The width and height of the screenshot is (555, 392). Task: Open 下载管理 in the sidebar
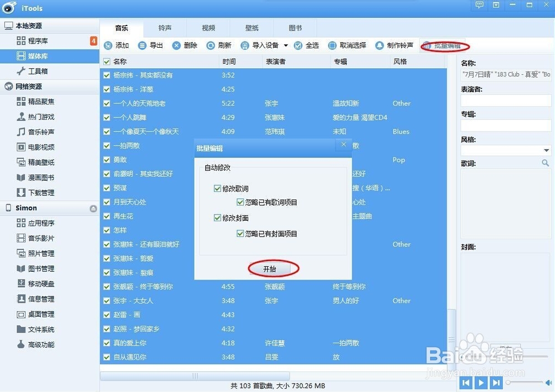point(49,192)
